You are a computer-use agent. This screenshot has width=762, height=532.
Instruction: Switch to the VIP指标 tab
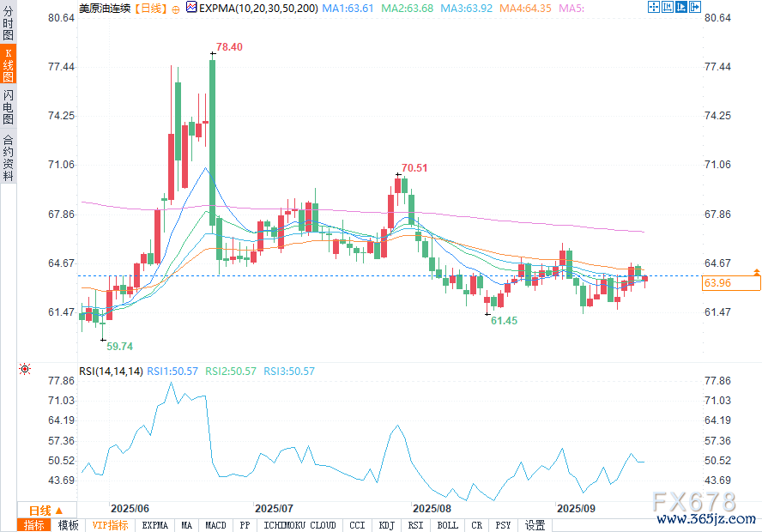tap(110, 525)
